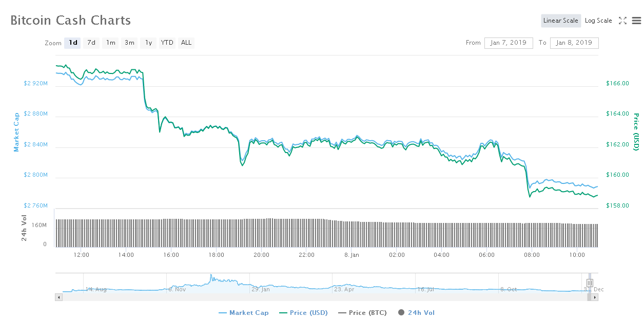This screenshot has height=319, width=644.
Task: Open the chart hamburger menu
Action: point(636,21)
